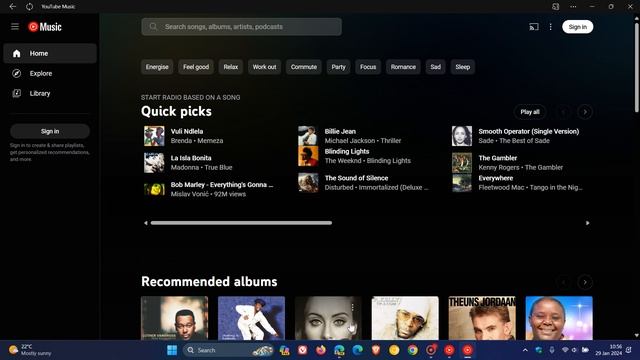Open Vivaldi browser from the taskbar
This screenshot has width=640, height=360.
(302, 350)
